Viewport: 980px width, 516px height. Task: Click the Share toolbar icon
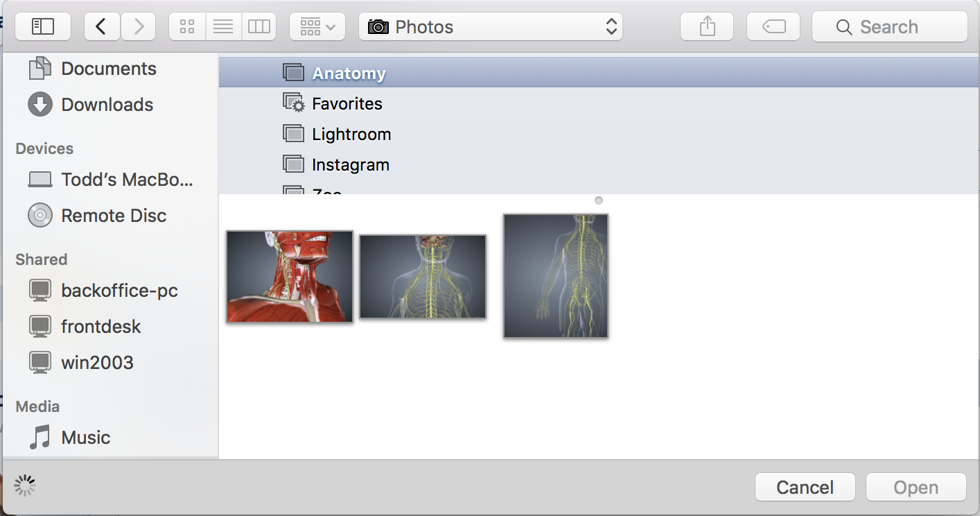pyautogui.click(x=707, y=27)
